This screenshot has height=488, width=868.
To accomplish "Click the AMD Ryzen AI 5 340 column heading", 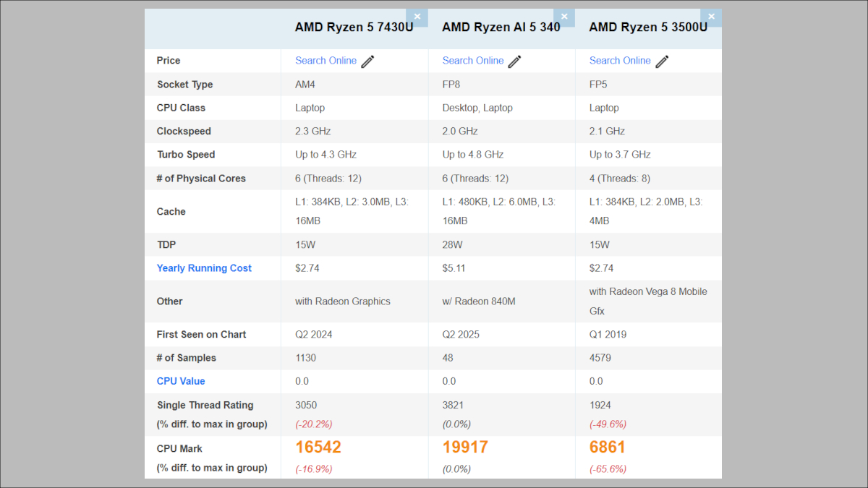I will click(x=501, y=27).
